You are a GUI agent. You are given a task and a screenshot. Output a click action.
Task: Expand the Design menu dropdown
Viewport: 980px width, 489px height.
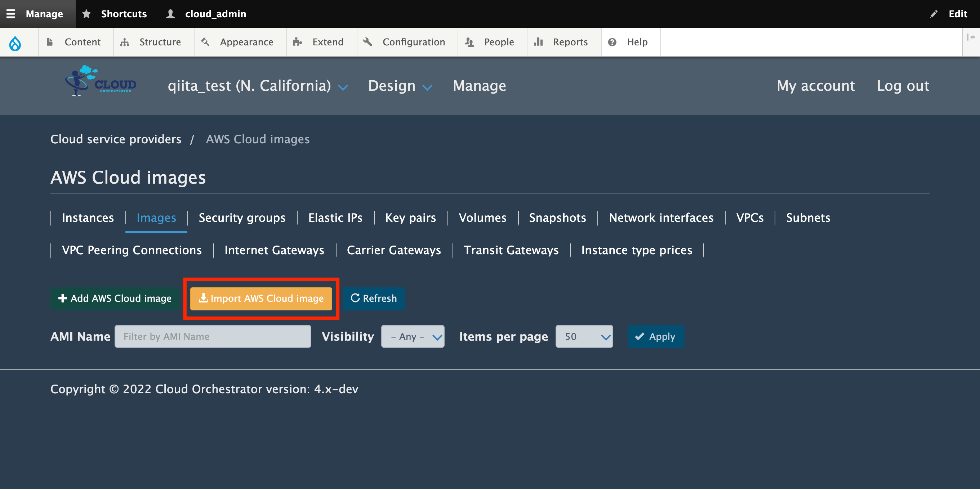point(400,86)
